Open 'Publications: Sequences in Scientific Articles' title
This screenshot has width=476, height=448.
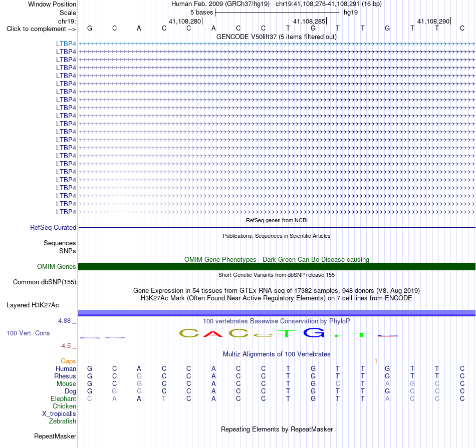(x=277, y=236)
